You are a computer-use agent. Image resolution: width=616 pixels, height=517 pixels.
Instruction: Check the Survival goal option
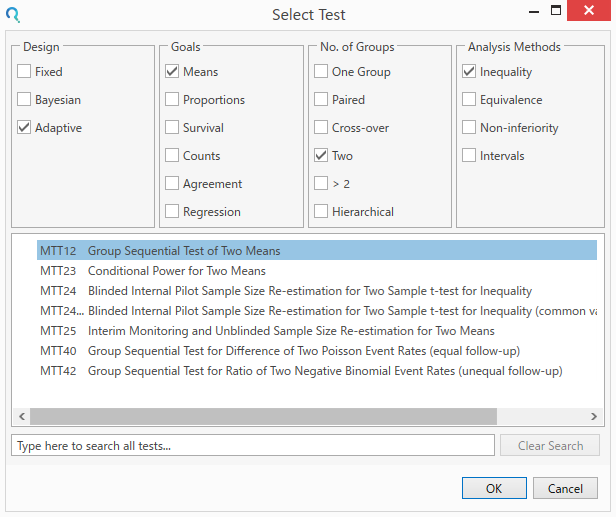(173, 128)
